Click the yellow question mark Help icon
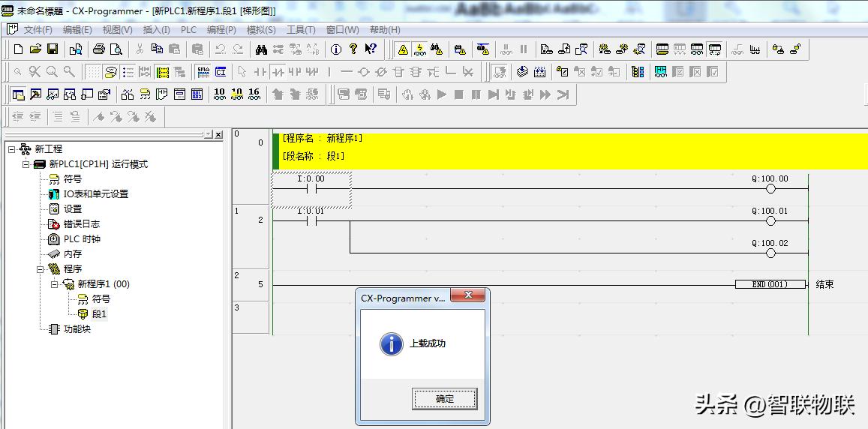 (x=353, y=49)
